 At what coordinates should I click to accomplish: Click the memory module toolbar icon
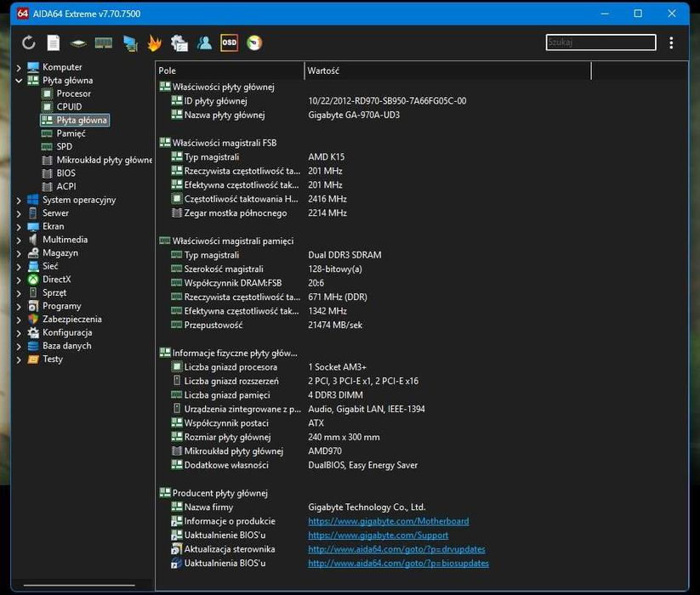pos(104,42)
